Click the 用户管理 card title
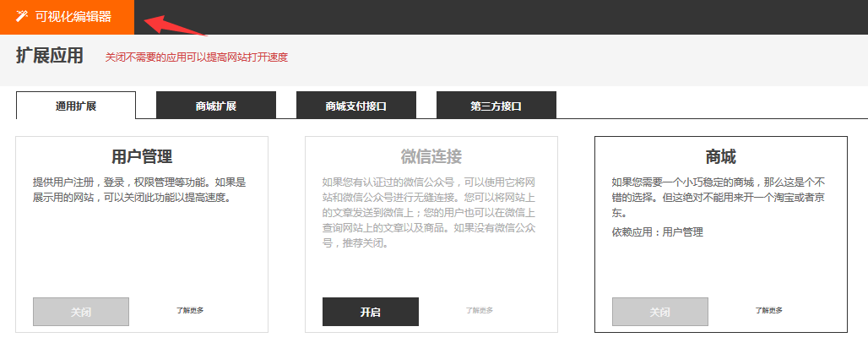The width and height of the screenshot is (868, 343). coord(142,157)
